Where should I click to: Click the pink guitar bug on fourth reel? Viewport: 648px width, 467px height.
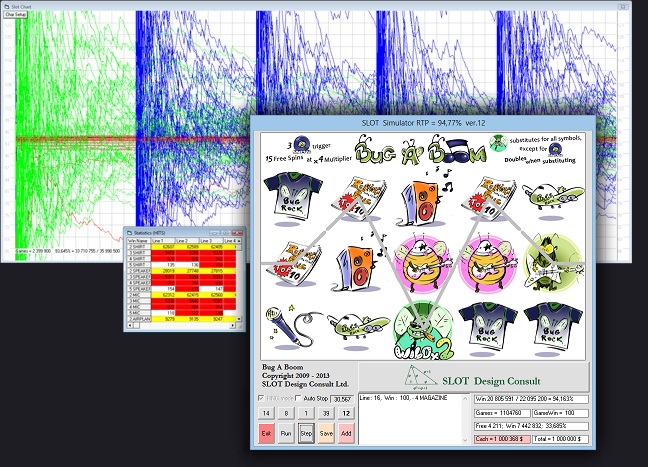tap(488, 264)
